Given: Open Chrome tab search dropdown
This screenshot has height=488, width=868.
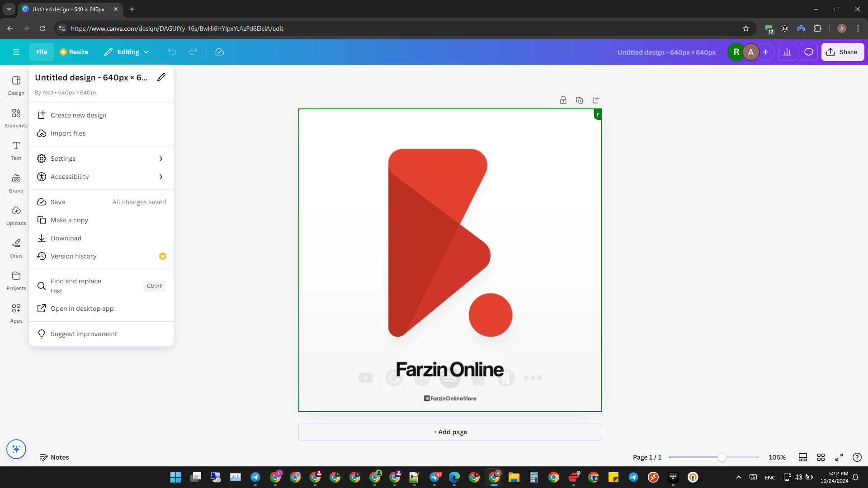Looking at the screenshot, I should (x=9, y=9).
